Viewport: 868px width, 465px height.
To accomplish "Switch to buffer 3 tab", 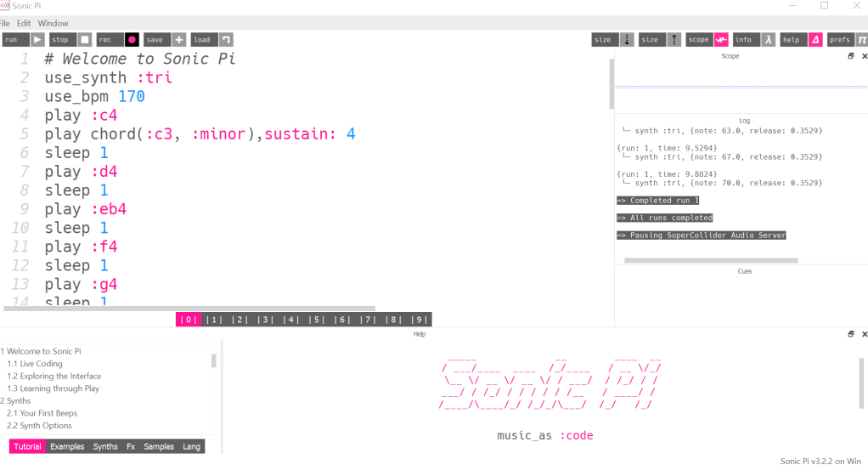I will pyautogui.click(x=266, y=320).
